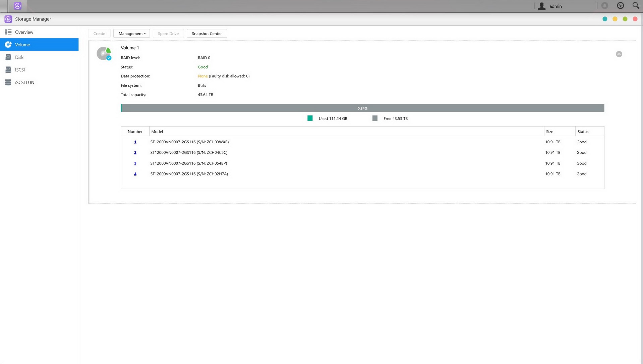Click the orange 'None' data protection text
The image size is (643, 364).
tap(202, 76)
